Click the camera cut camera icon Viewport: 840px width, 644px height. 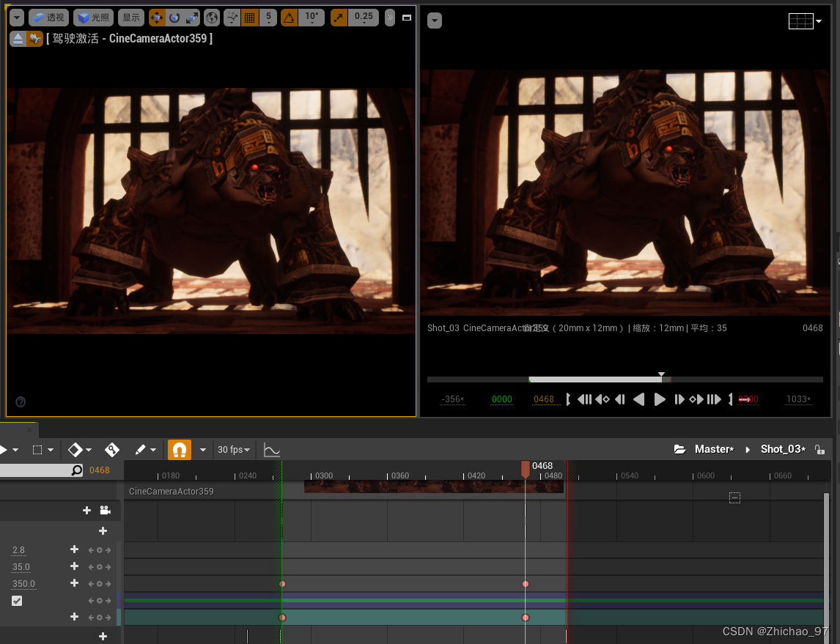click(x=105, y=510)
